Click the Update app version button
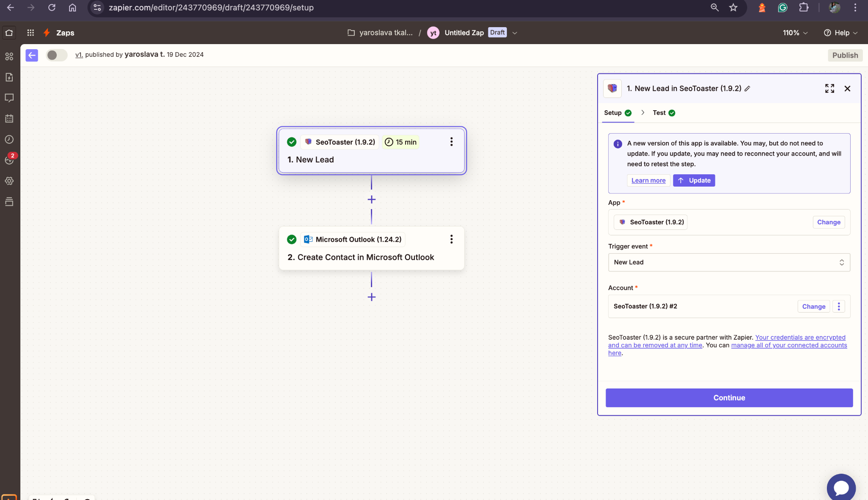Image resolution: width=868 pixels, height=500 pixels. (x=694, y=180)
